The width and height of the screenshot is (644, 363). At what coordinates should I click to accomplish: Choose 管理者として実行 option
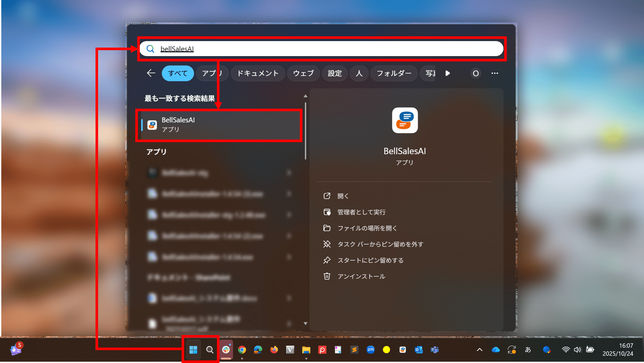[x=361, y=212]
